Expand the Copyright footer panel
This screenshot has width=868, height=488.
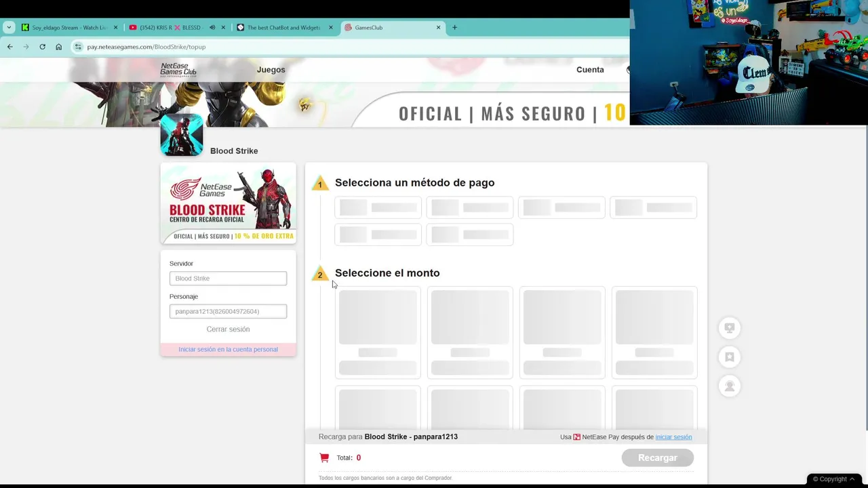(834, 479)
